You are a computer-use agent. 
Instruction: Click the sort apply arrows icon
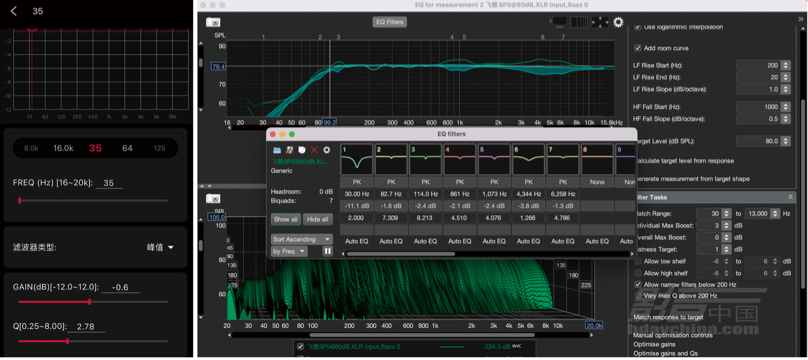click(327, 251)
